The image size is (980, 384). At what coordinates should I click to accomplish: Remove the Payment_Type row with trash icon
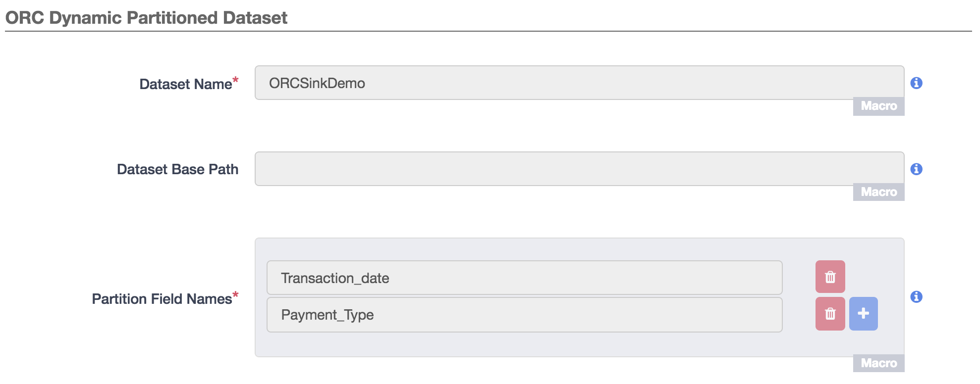coord(830,313)
